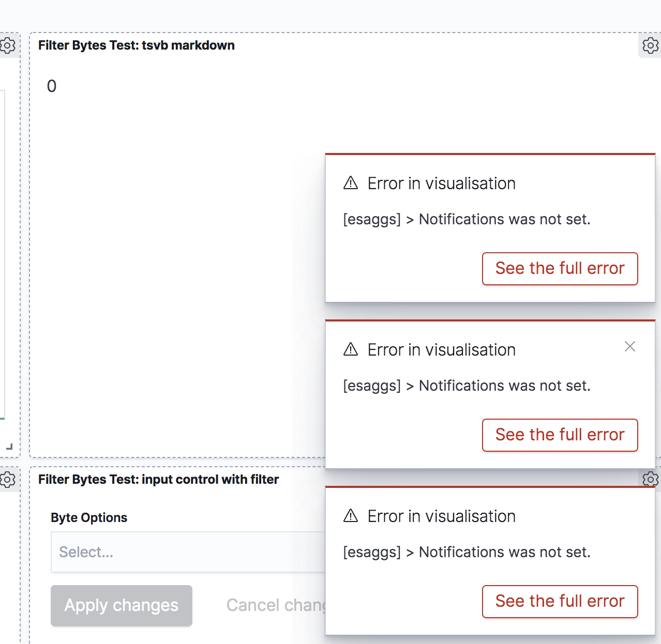The width and height of the screenshot is (661, 644).
Task: Click Cancel changes link
Action: (277, 605)
